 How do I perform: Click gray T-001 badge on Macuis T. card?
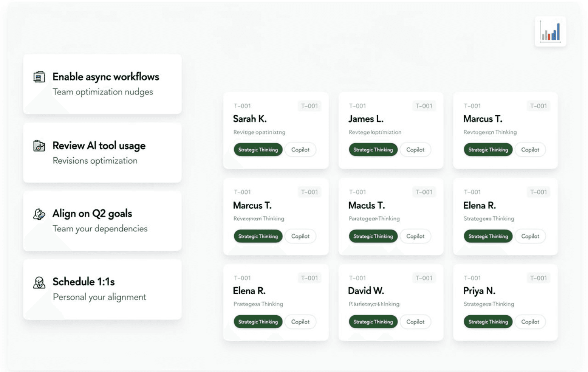pyautogui.click(x=424, y=192)
